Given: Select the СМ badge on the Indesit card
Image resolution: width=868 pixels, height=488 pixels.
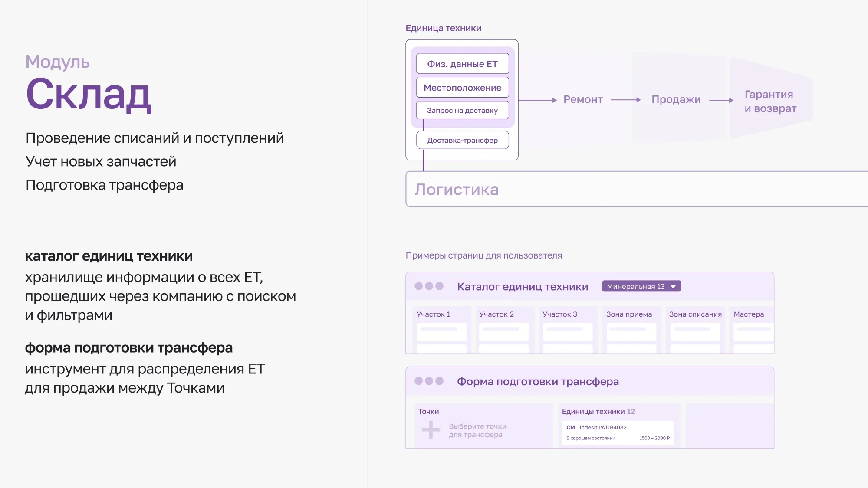Looking at the screenshot, I should tap(571, 427).
